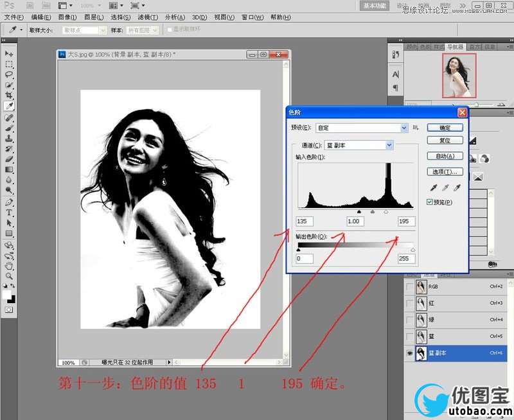Screen dimensions: 514x420
Task: Open the Paragraph panel icon
Action: [x=396, y=88]
